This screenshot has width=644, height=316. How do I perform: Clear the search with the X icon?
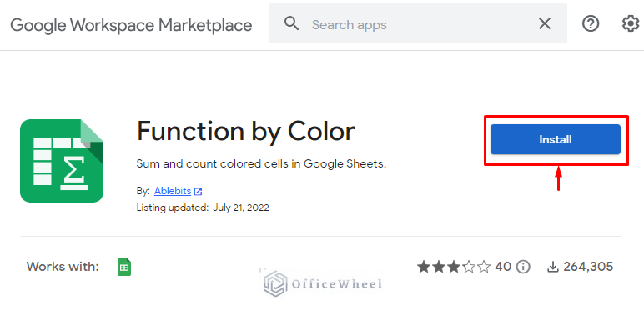coord(545,24)
